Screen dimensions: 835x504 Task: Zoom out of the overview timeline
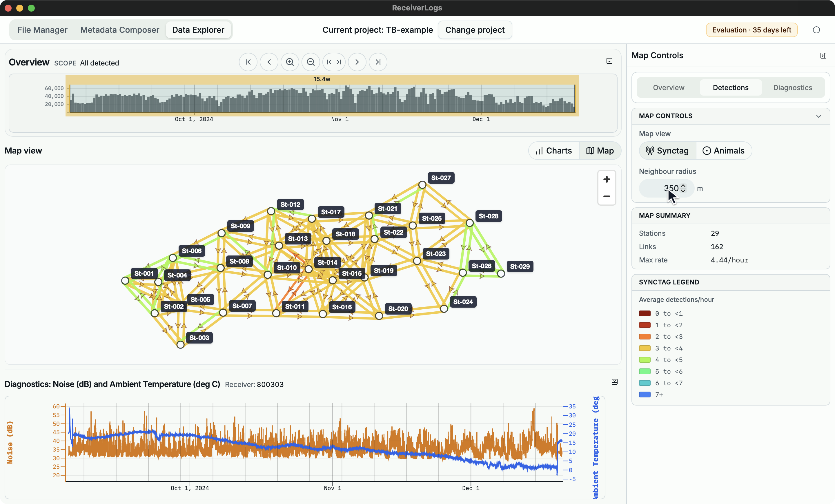click(x=311, y=62)
